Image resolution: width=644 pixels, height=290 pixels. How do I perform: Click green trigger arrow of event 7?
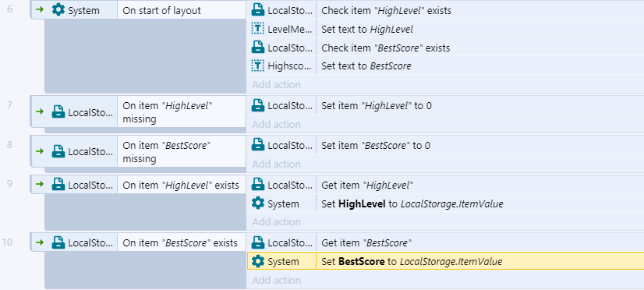click(40, 111)
